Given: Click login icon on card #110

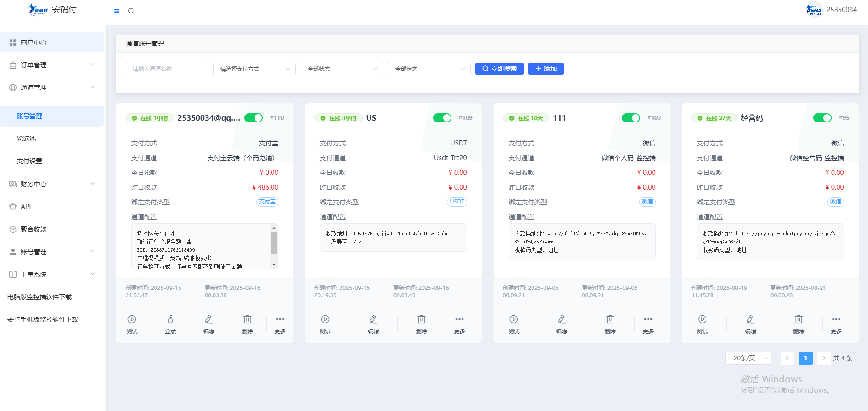Looking at the screenshot, I should [x=170, y=324].
